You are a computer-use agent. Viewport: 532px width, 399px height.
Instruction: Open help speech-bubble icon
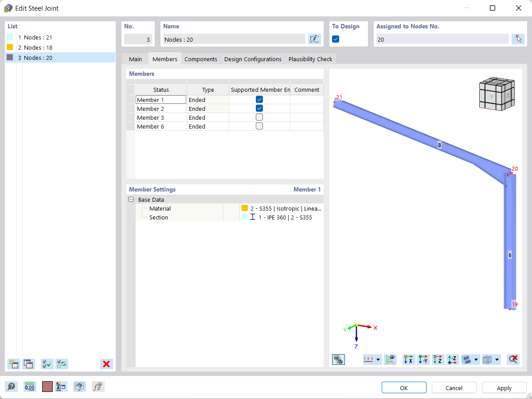click(x=11, y=387)
